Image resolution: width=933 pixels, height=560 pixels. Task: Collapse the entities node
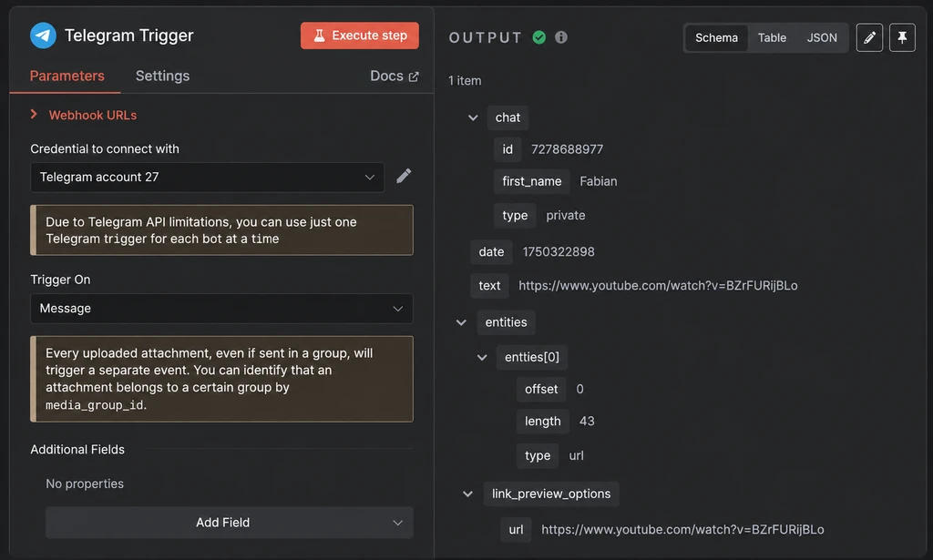(x=461, y=322)
